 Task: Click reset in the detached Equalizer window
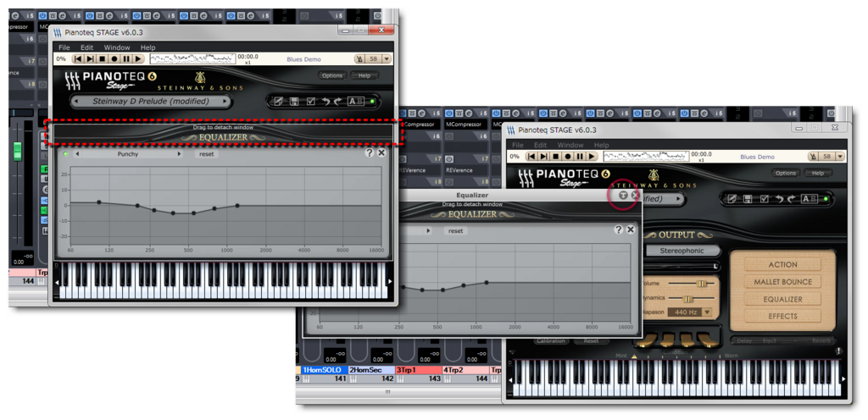click(455, 230)
